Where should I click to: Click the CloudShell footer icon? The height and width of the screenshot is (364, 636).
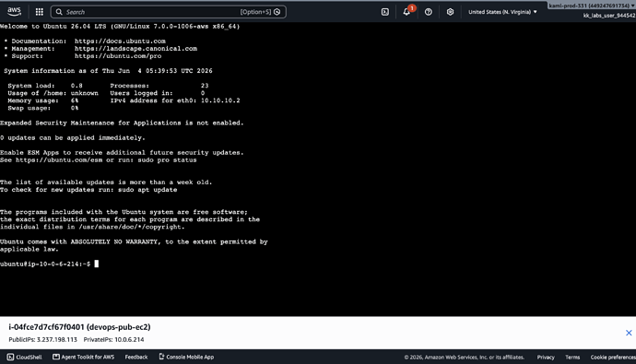10,358
